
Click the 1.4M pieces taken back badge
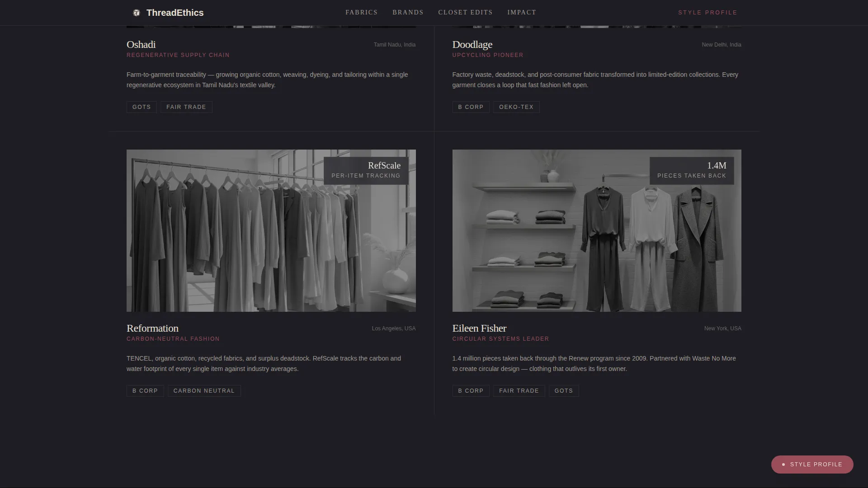click(692, 170)
